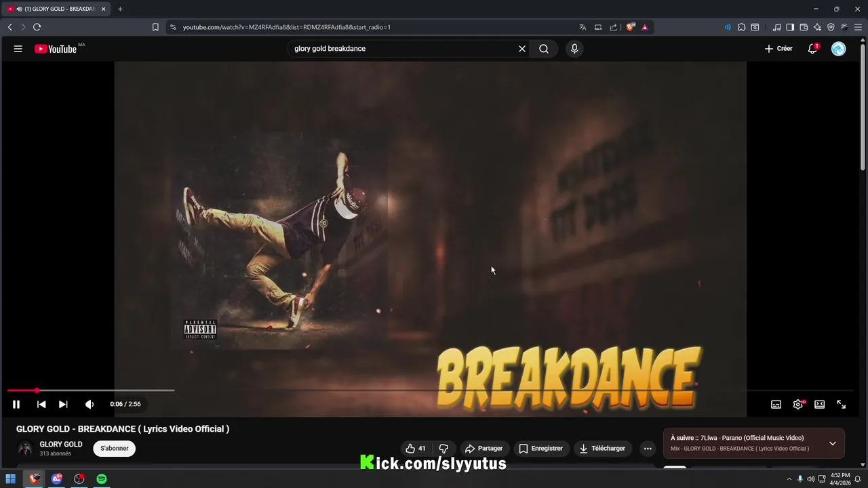
Task: Open media control music note icon
Action: coord(776,27)
